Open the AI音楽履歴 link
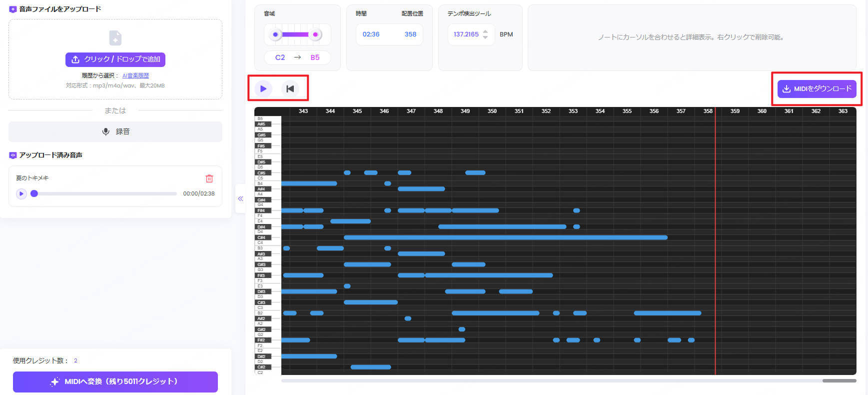Image resolution: width=868 pixels, height=395 pixels. pos(135,75)
